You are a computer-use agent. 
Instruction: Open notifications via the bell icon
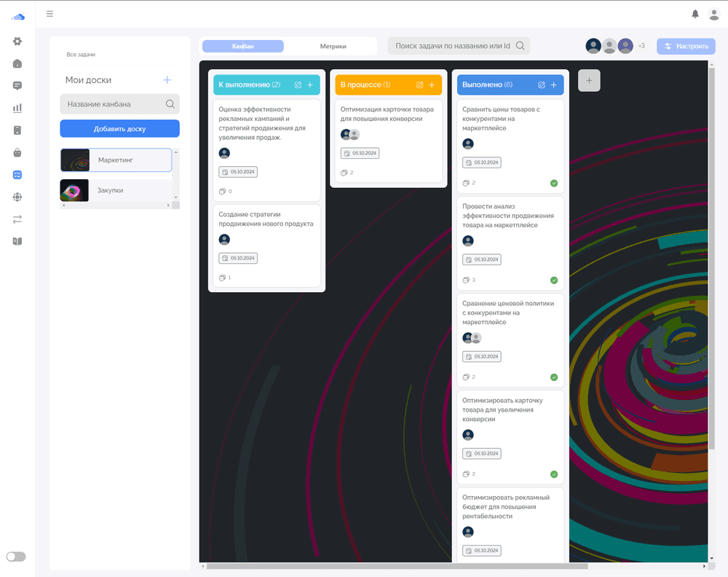point(695,14)
